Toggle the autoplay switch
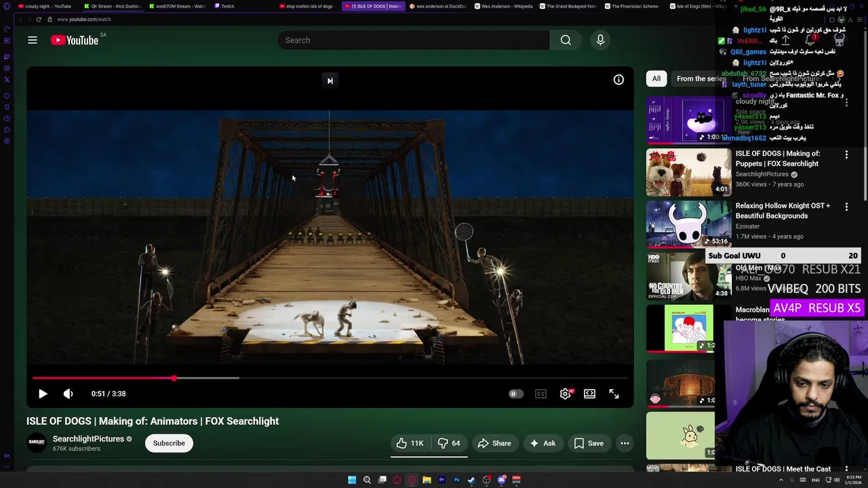This screenshot has width=868, height=488. [516, 394]
